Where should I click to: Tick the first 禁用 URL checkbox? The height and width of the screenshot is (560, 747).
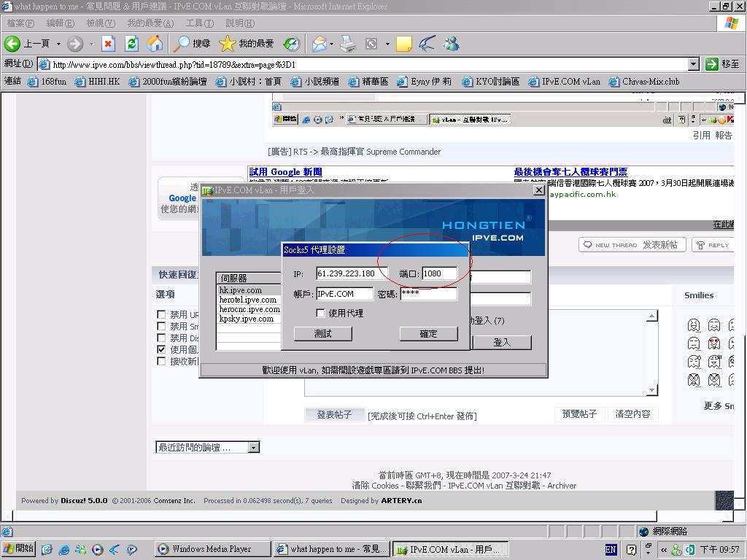click(x=161, y=315)
